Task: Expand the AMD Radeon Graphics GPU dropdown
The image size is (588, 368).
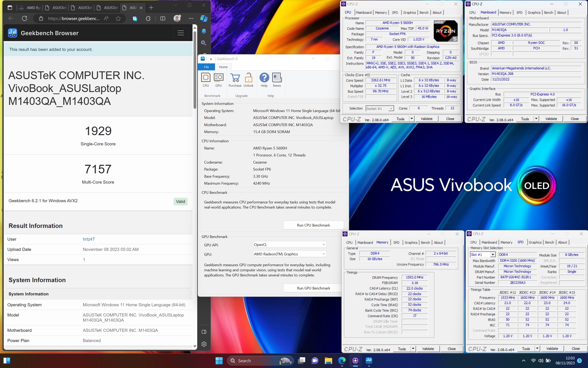Action: [290, 254]
